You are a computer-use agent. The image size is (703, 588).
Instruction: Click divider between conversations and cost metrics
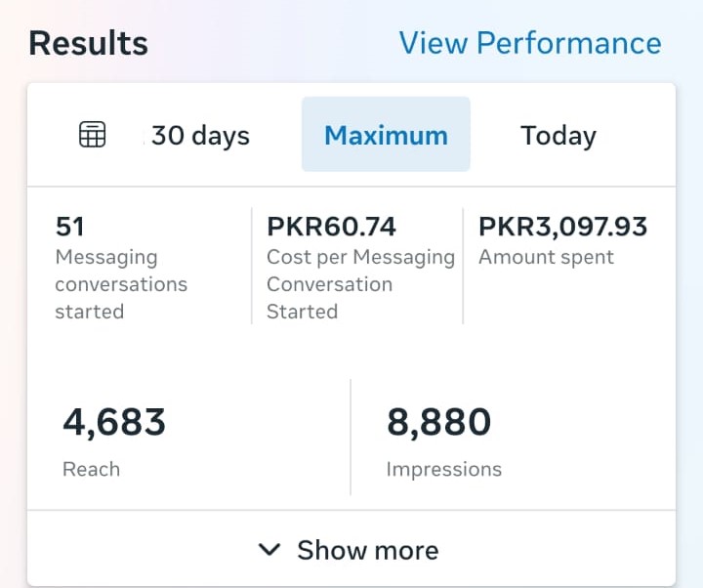pos(251,266)
